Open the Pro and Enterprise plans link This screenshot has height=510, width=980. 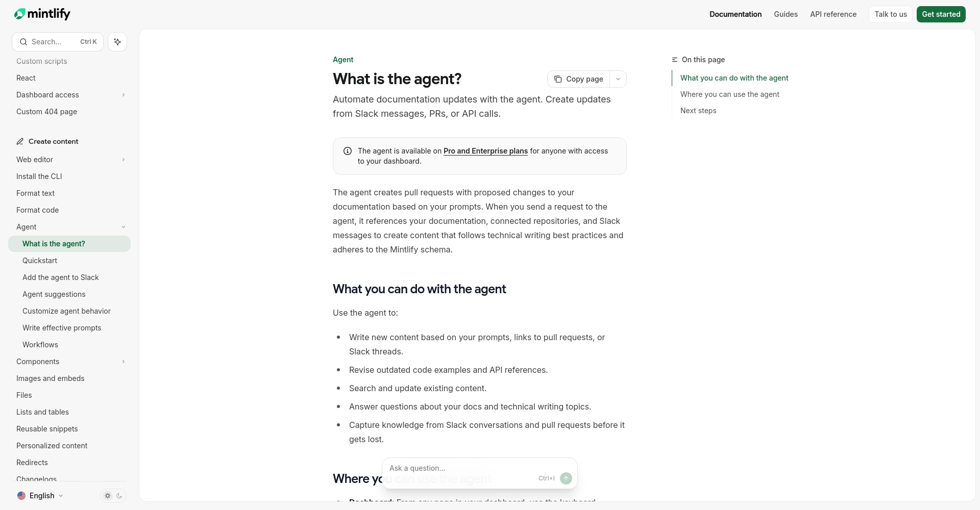tap(485, 151)
